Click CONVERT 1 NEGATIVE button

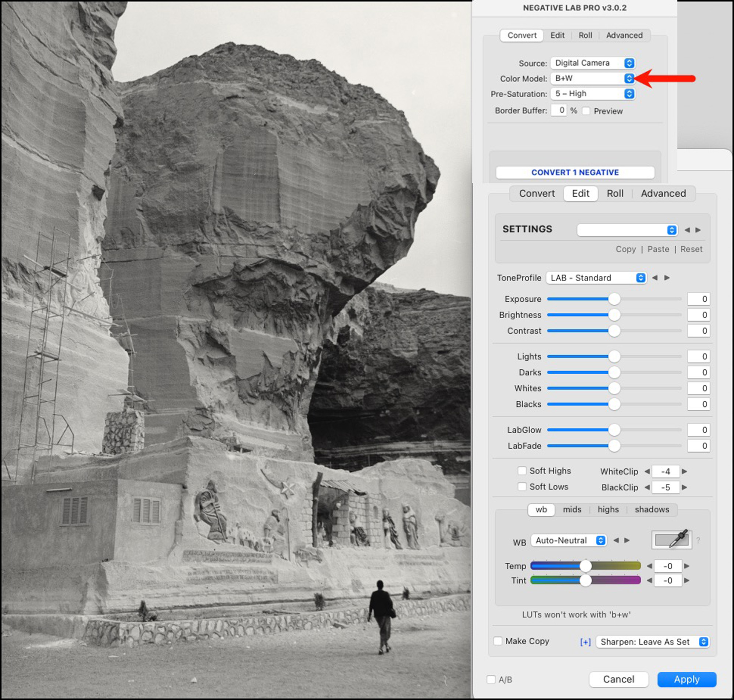(575, 173)
